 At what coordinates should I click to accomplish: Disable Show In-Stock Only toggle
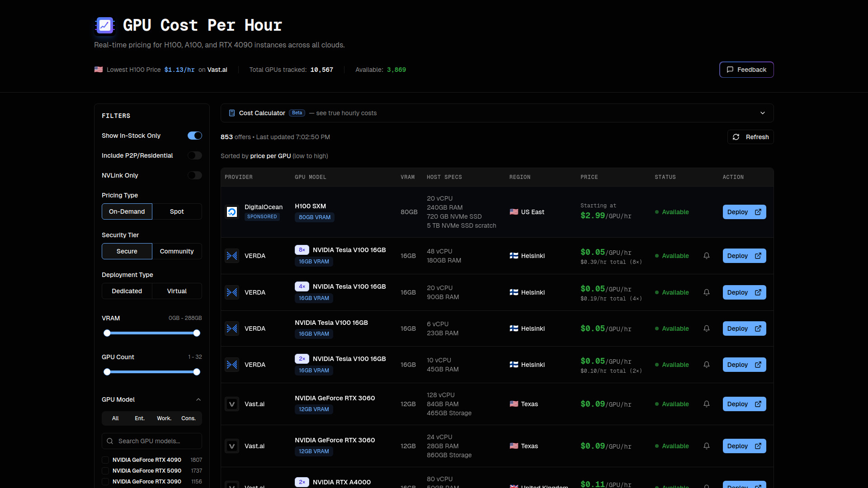[194, 136]
